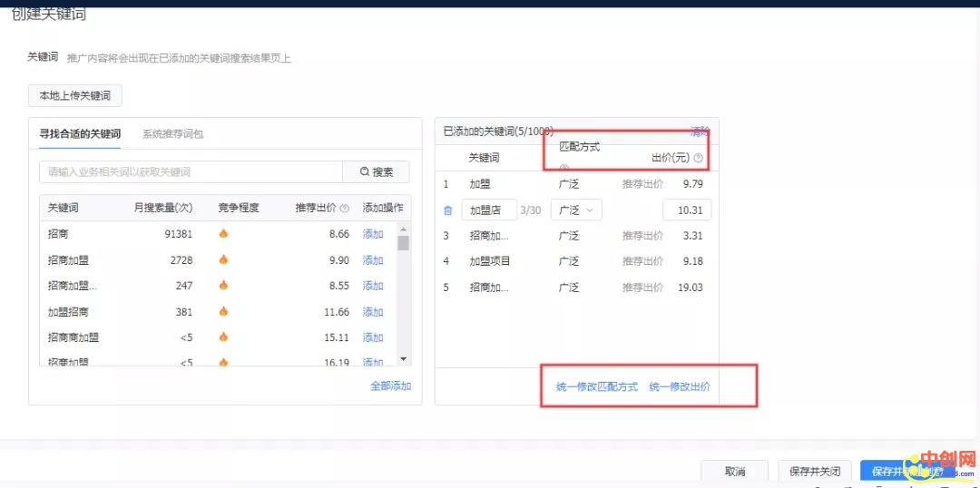The width and height of the screenshot is (980, 488).
Task: Switch to the 系统推荐词包 tab
Action: (x=172, y=134)
